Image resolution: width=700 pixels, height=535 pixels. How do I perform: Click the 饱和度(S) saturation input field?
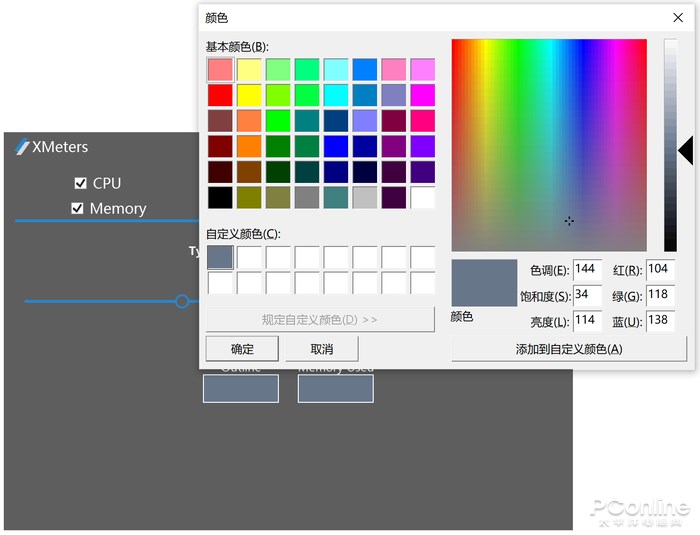587,295
